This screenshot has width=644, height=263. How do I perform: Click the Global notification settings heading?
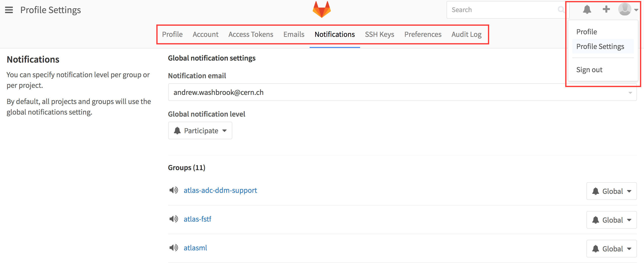(212, 58)
